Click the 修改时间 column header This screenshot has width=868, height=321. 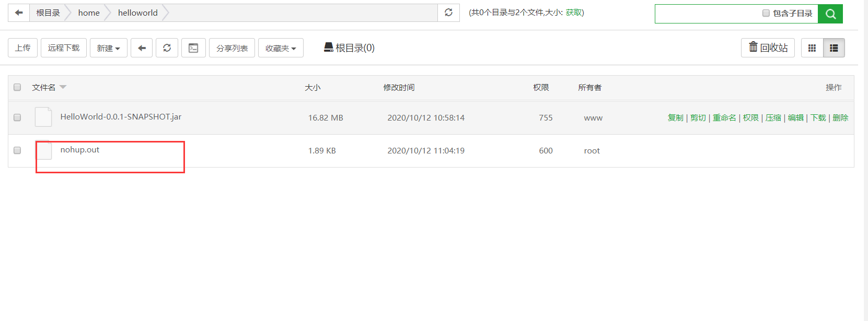pos(399,88)
